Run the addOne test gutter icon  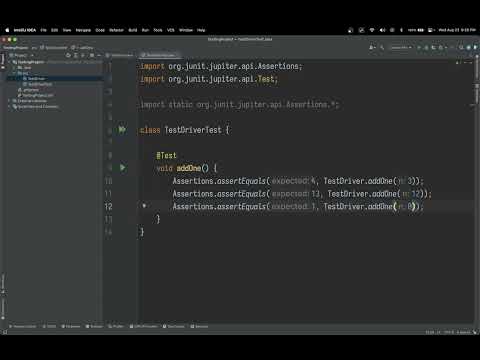pos(122,168)
